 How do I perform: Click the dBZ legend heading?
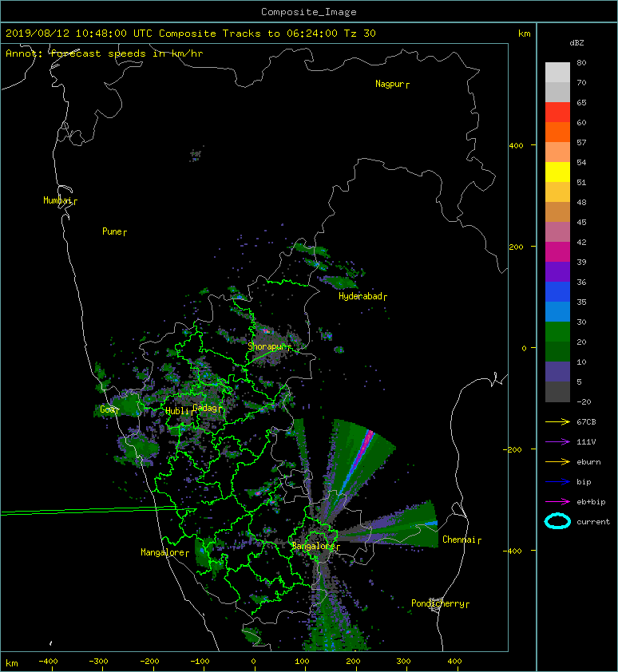click(x=576, y=43)
